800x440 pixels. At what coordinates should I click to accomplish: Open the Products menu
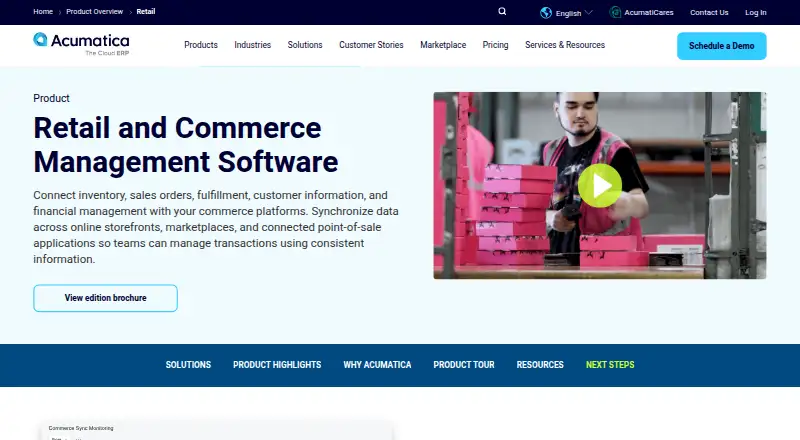[x=201, y=45]
